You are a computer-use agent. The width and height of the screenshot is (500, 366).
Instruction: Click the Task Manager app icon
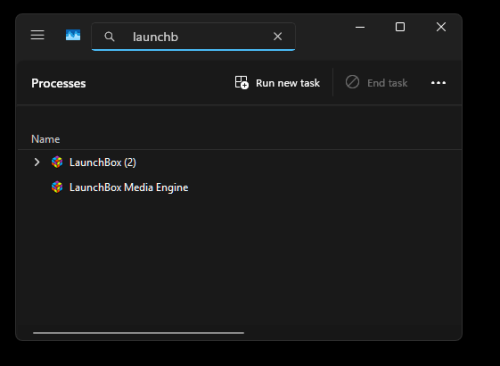pos(73,35)
